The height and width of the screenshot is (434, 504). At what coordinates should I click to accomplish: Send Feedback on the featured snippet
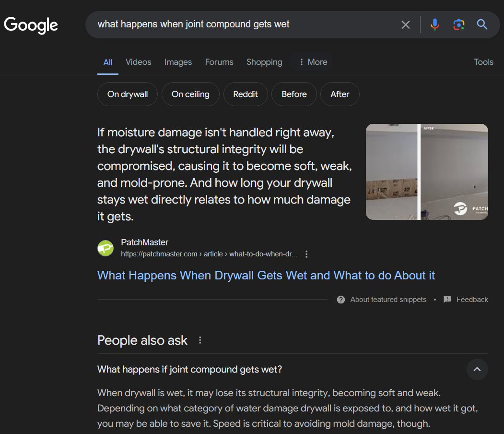(472, 300)
